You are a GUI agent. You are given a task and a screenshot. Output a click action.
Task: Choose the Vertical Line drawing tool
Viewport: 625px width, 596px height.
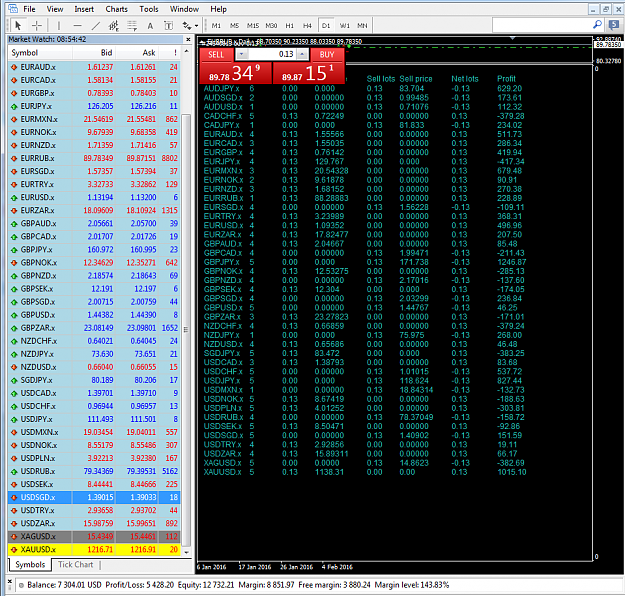[59, 26]
